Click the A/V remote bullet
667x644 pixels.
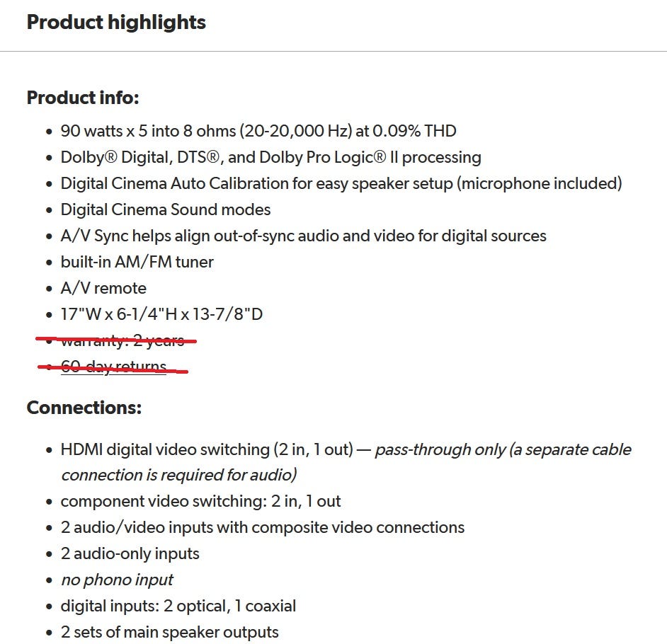(x=103, y=288)
